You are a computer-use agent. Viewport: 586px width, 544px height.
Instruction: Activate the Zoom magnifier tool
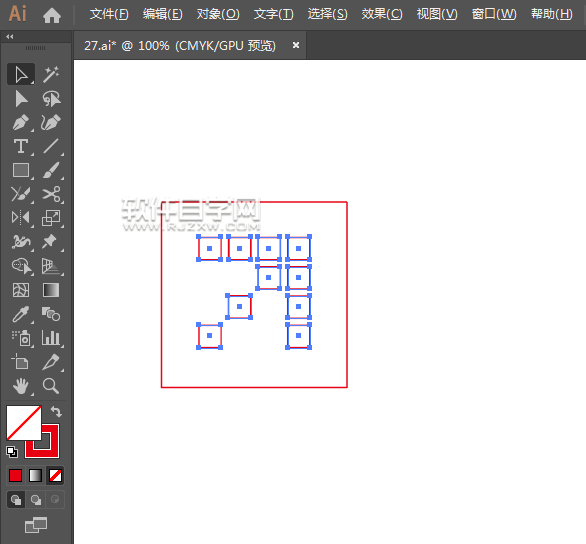[51, 386]
